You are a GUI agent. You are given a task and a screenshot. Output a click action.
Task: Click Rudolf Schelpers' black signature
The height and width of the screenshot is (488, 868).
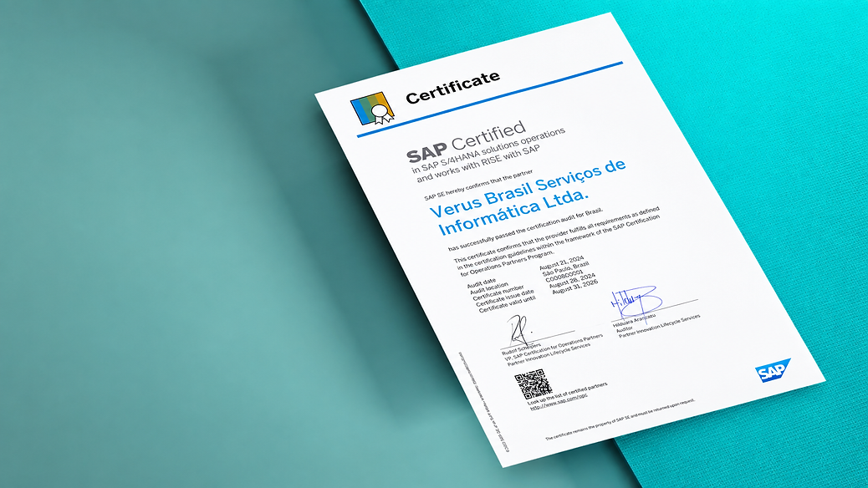[520, 330]
